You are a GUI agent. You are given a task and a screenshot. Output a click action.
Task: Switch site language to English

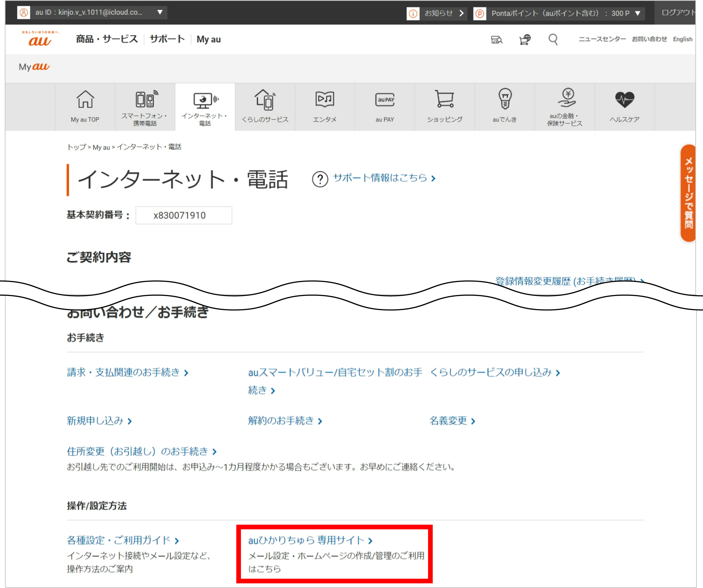point(683,39)
